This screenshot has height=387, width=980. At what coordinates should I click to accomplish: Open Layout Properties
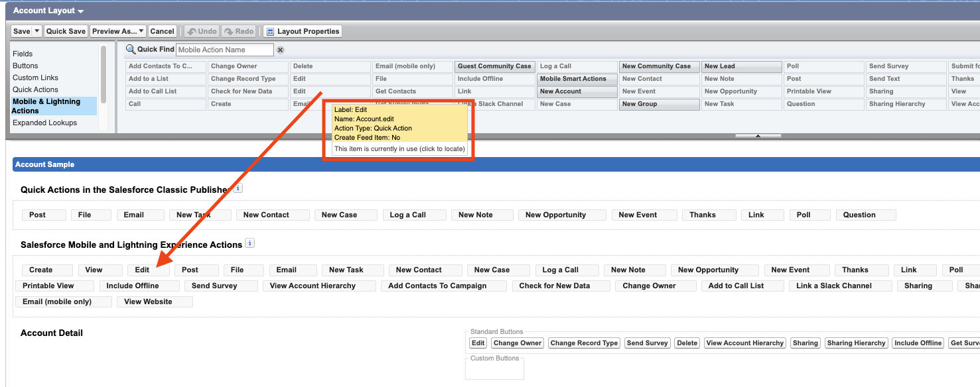tap(303, 31)
